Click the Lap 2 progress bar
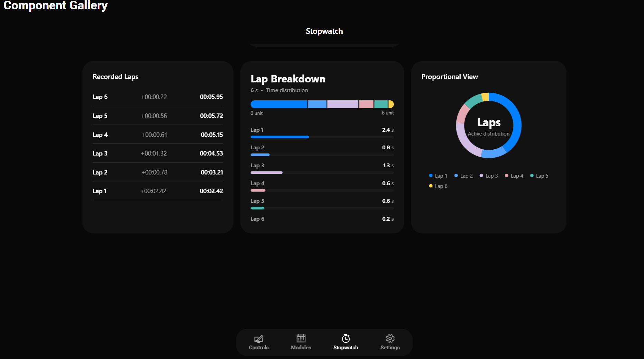This screenshot has height=359, width=644. (322, 155)
